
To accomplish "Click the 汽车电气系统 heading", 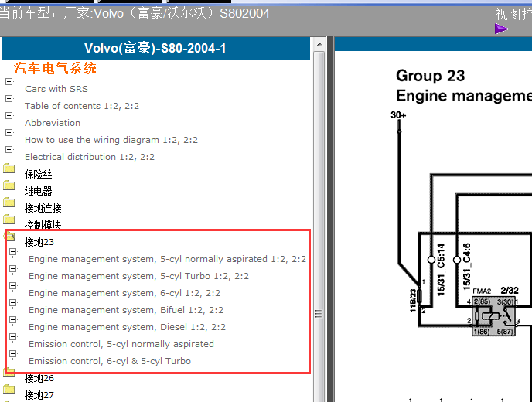I will (x=56, y=68).
